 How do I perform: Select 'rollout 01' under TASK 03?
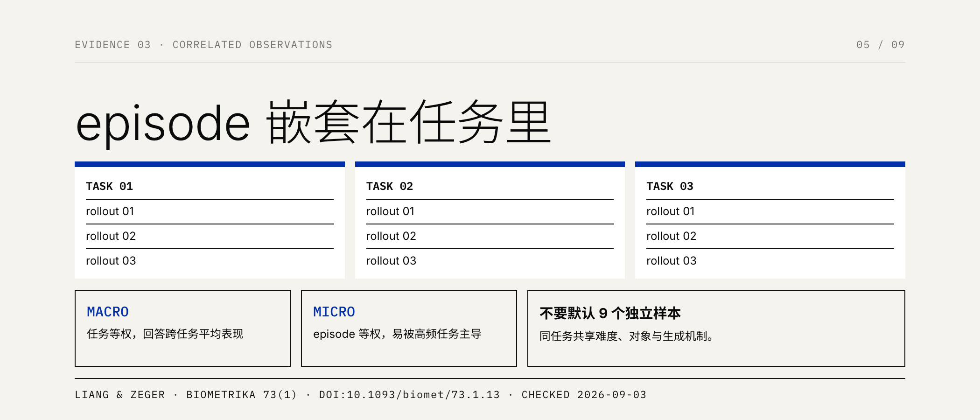pyautogui.click(x=671, y=211)
